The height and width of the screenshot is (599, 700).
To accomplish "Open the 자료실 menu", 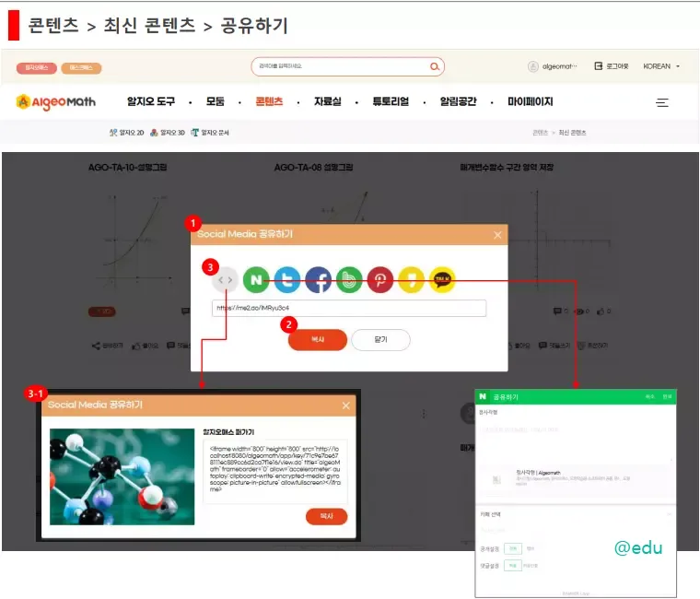I will (x=328, y=101).
